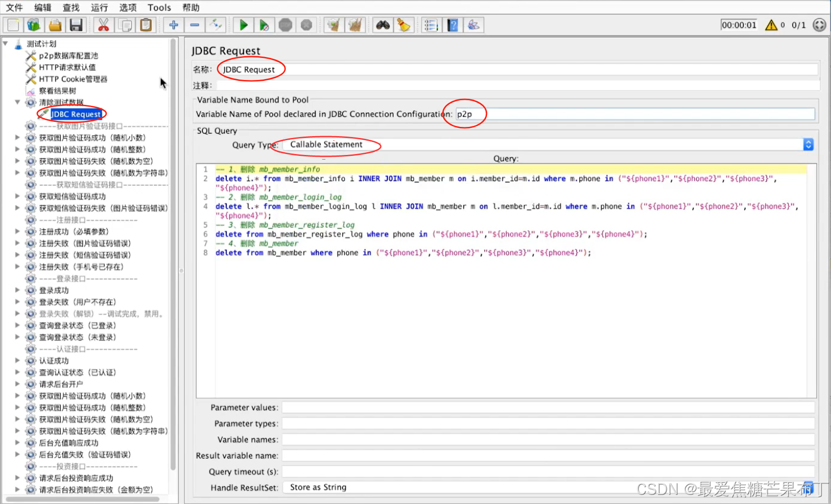Open the 编辑 menu
Viewport: 831px width, 504px height.
click(43, 7)
